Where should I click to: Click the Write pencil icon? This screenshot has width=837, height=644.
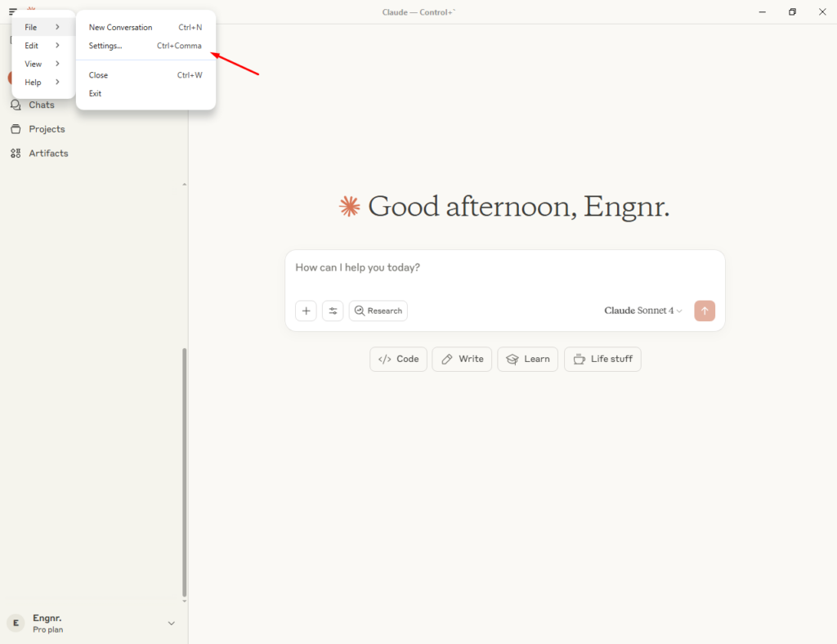point(447,359)
